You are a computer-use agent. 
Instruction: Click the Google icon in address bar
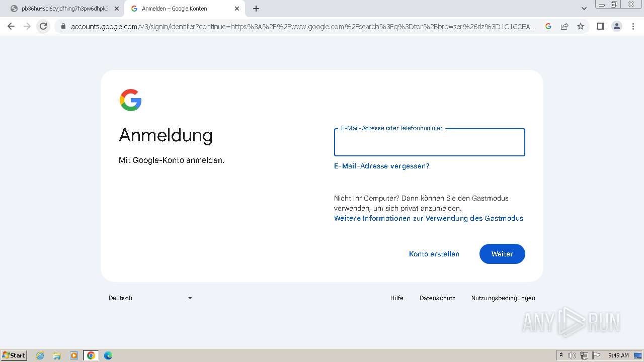548,26
